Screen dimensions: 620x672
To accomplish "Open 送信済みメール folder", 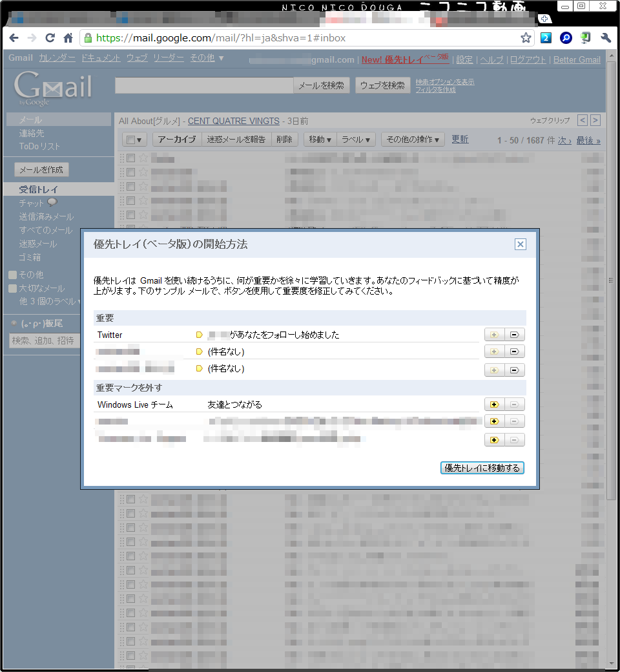I will (46, 217).
